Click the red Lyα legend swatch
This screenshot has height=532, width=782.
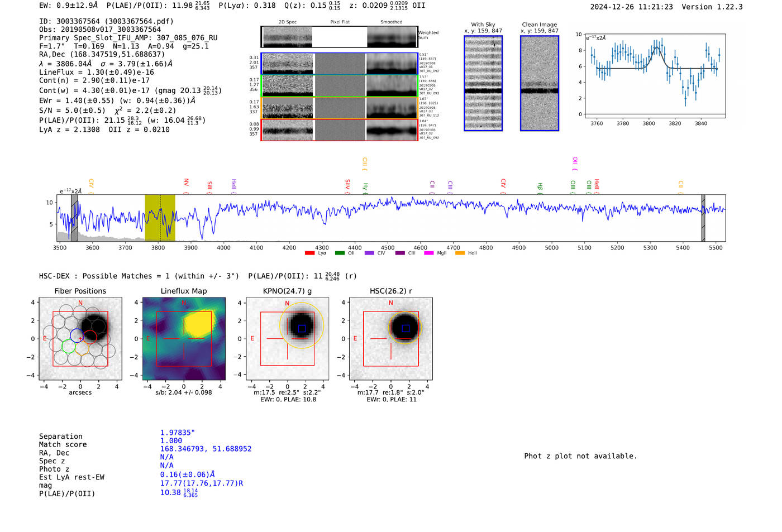point(309,253)
